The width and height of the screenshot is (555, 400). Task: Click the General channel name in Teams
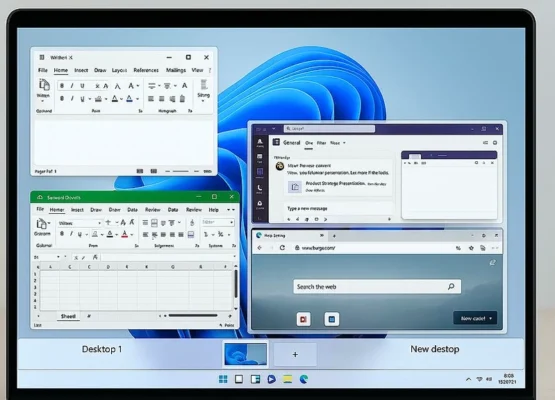tap(292, 143)
